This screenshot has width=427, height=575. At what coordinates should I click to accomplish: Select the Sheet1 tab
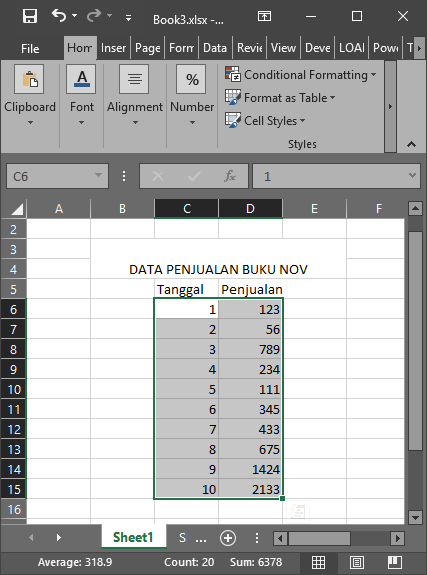tap(133, 537)
